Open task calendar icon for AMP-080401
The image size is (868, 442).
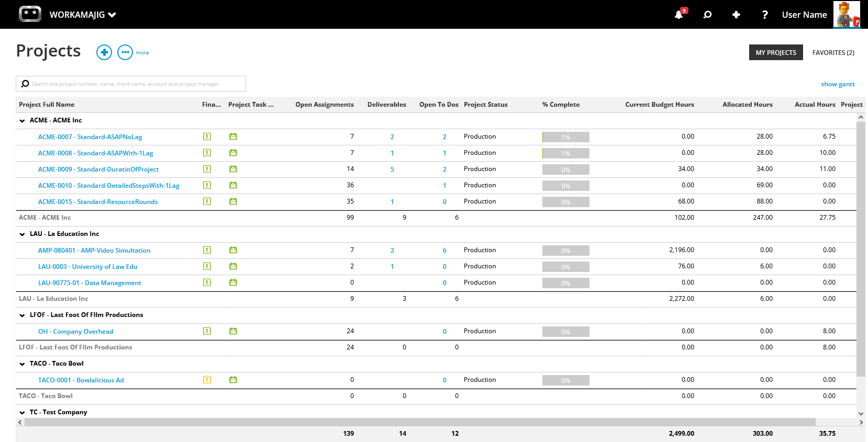pos(233,250)
